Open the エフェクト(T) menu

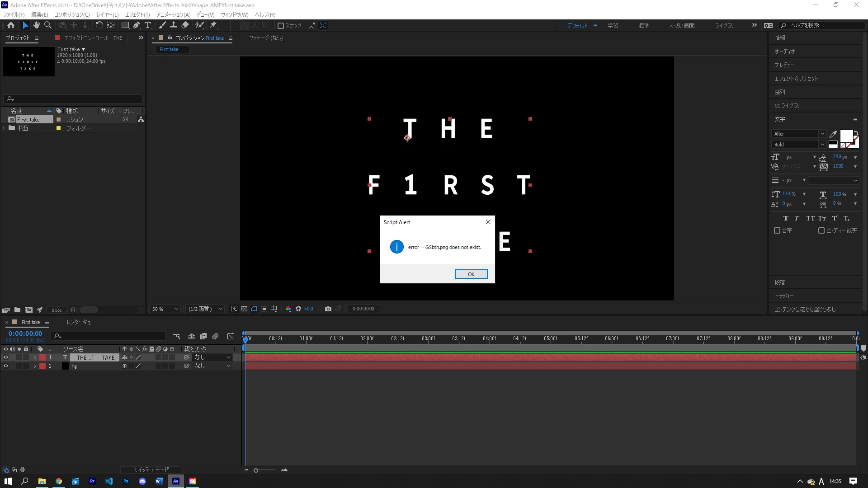(x=137, y=14)
